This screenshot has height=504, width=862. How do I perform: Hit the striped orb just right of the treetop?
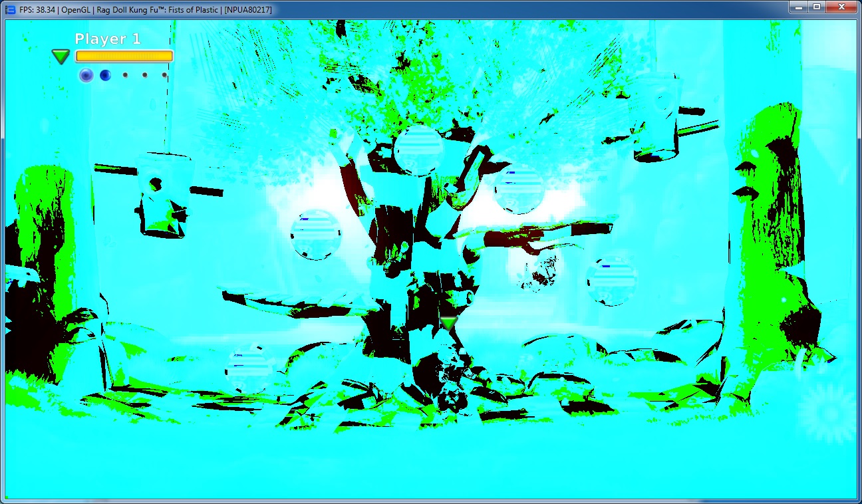(519, 188)
